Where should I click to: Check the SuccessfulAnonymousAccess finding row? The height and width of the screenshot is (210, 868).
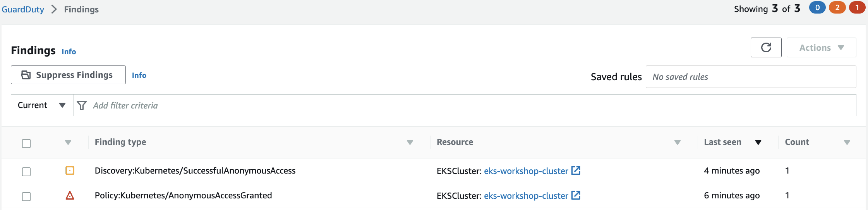tap(26, 172)
